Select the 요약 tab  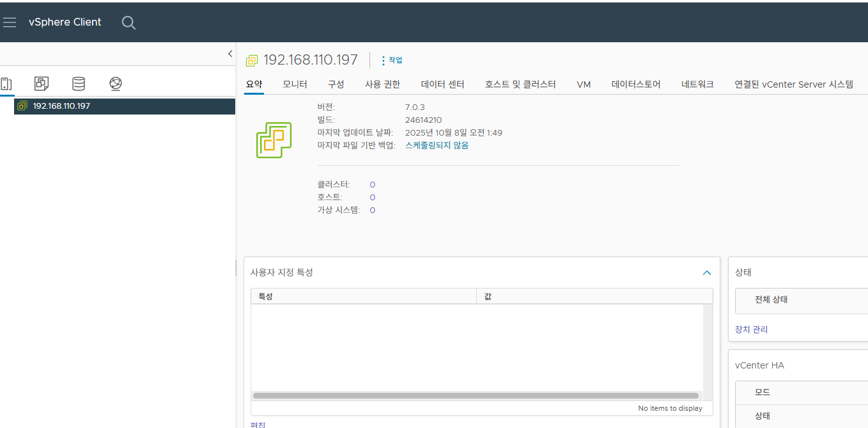click(x=254, y=84)
